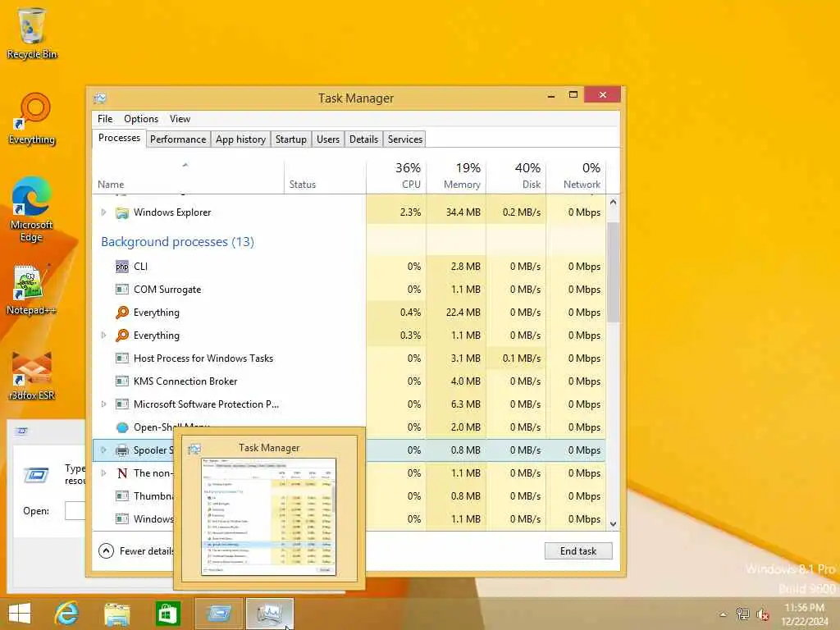Click the network tray icon
The image size is (840, 630).
pos(742,614)
